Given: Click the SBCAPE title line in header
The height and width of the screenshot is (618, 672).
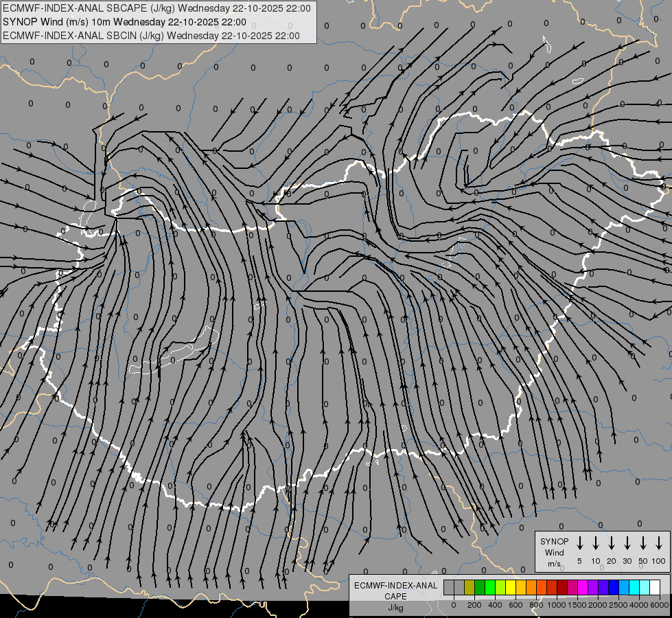Looking at the screenshot, I should pos(157,8).
